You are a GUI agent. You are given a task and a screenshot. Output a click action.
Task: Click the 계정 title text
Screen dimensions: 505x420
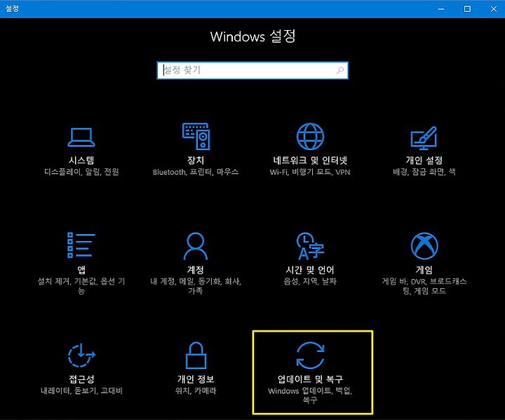pyautogui.click(x=196, y=269)
